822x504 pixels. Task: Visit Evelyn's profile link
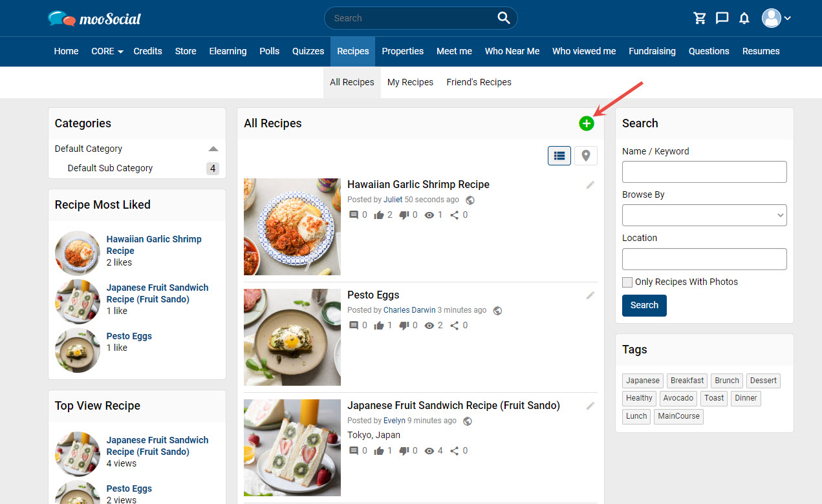point(395,421)
